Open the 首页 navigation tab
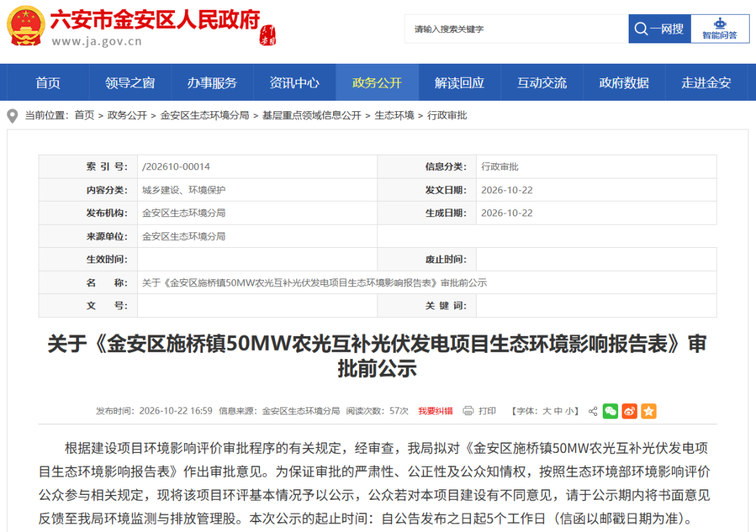This screenshot has width=756, height=532. [x=48, y=83]
